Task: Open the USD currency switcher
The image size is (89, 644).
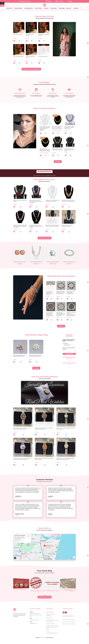Action: (2, 3)
